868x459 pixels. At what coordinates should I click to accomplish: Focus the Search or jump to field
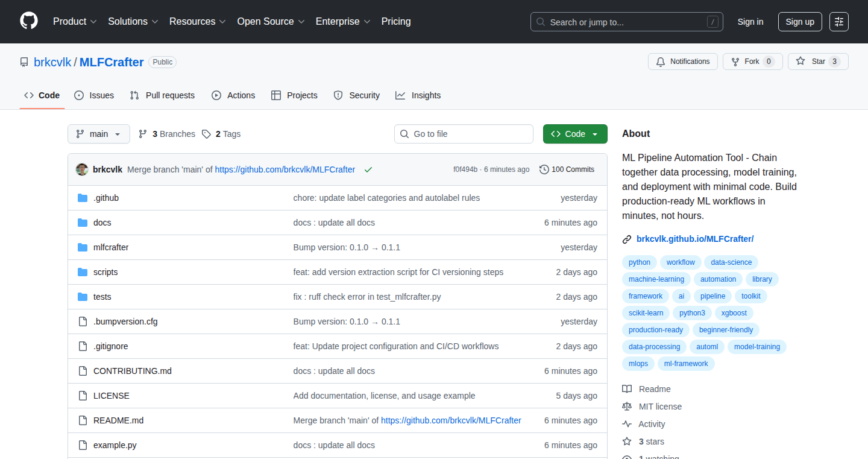coord(627,22)
